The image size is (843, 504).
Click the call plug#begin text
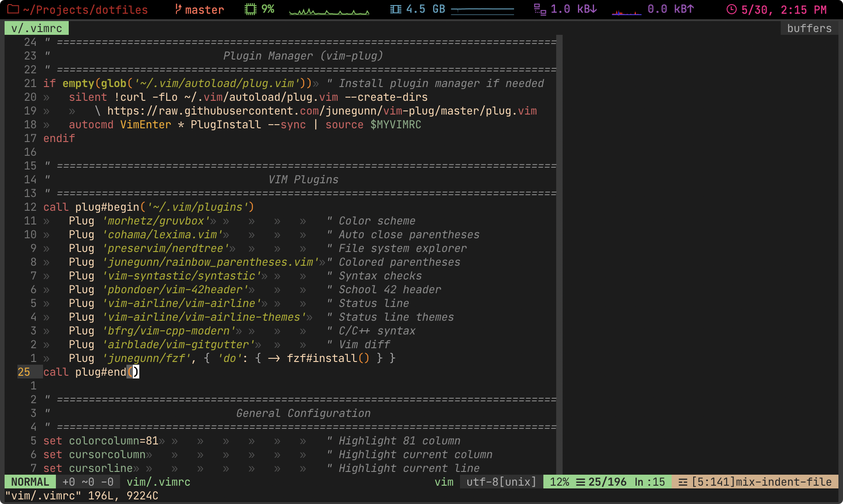(91, 207)
